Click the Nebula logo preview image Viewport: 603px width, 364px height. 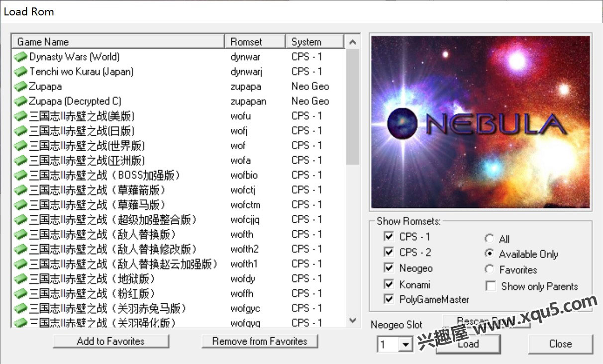click(481, 122)
